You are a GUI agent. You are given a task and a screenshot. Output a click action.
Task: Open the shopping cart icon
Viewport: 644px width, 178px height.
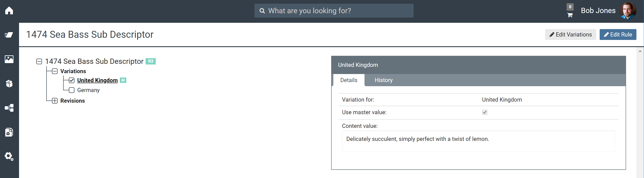tap(570, 15)
